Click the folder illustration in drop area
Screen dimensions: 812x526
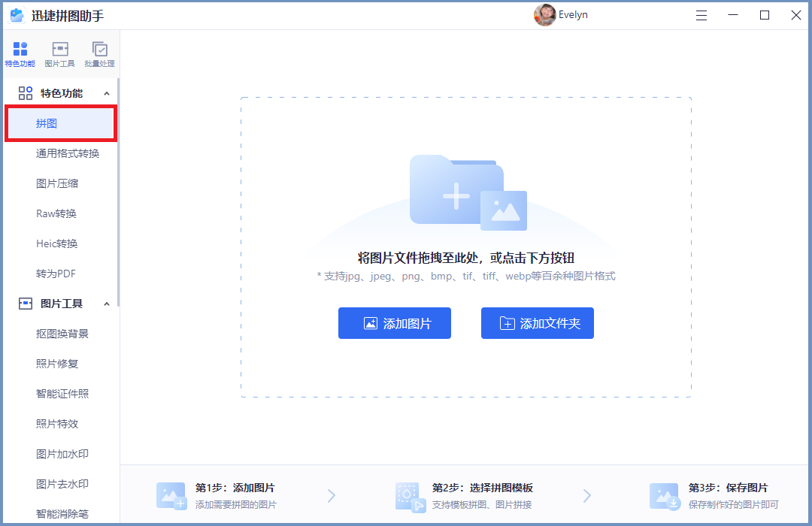pos(467,192)
